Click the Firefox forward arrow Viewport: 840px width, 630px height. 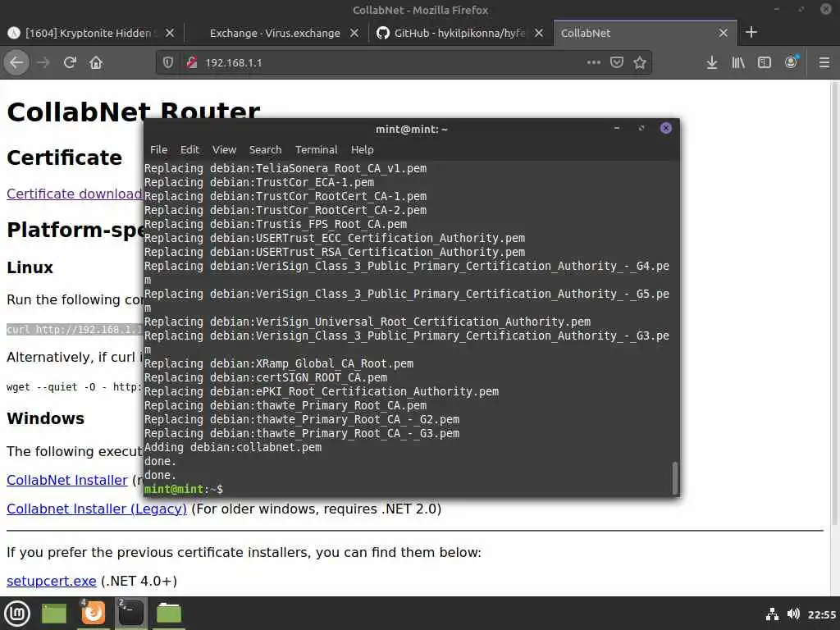click(x=43, y=62)
